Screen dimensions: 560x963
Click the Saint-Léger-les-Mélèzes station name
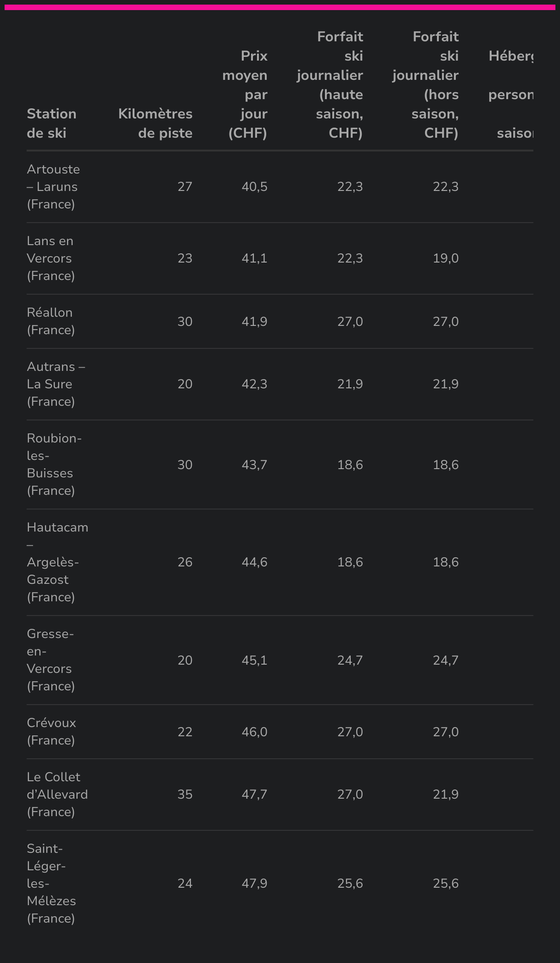[x=51, y=883]
